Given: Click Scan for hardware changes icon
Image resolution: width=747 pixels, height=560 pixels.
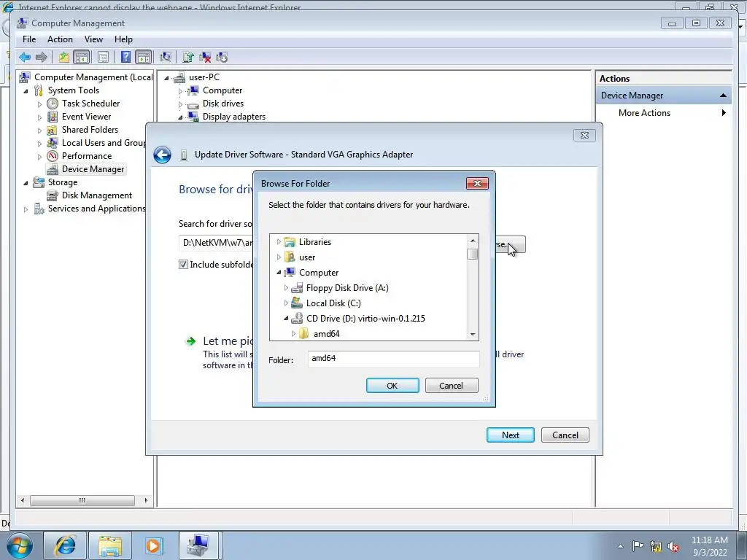Looking at the screenshot, I should pos(166,58).
